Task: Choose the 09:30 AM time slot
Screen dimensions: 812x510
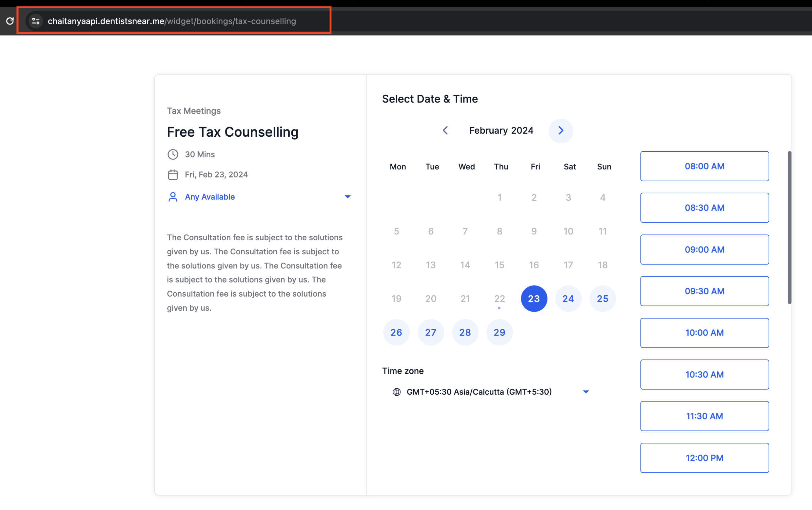Action: click(704, 291)
